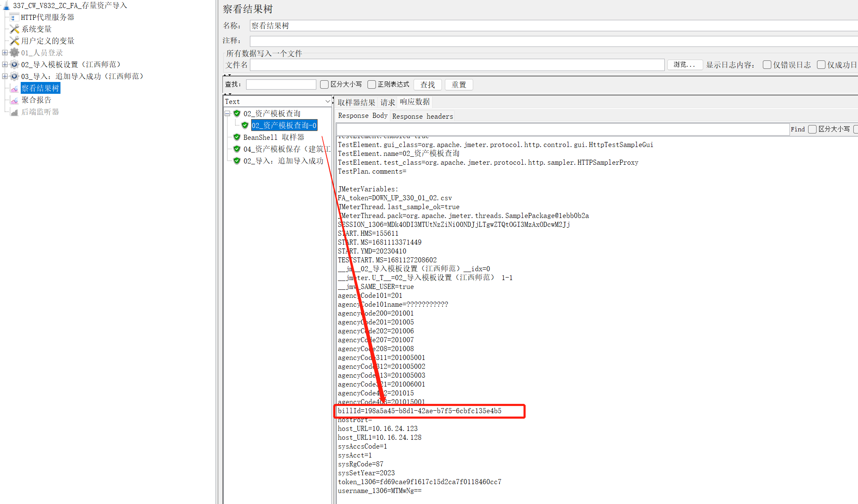Open the Response headers tab
Viewport: 858px width, 504px height.
(x=422, y=116)
